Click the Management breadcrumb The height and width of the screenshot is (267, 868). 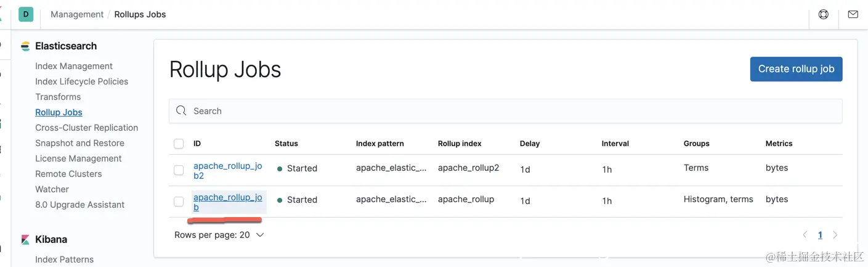77,14
